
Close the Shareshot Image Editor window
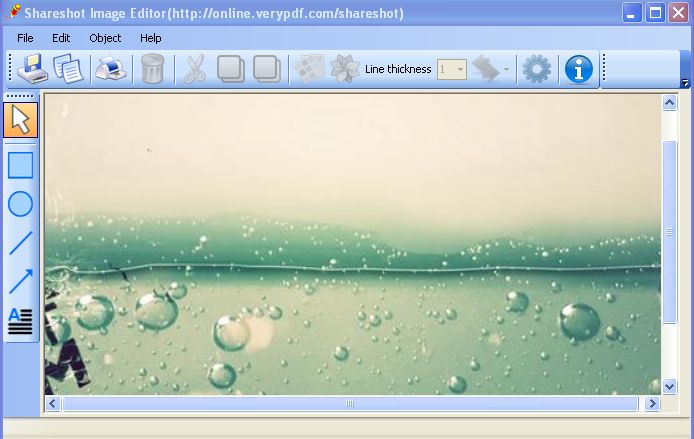click(678, 13)
